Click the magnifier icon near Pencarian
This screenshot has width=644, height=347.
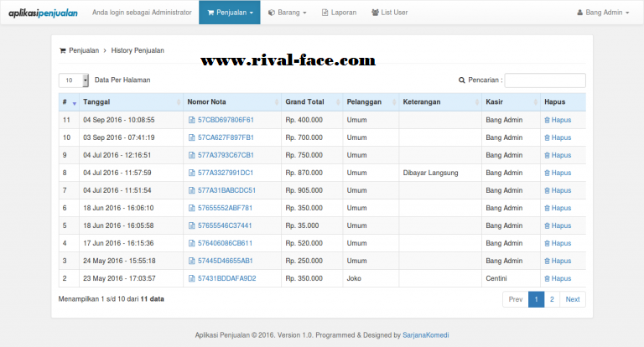pos(462,80)
